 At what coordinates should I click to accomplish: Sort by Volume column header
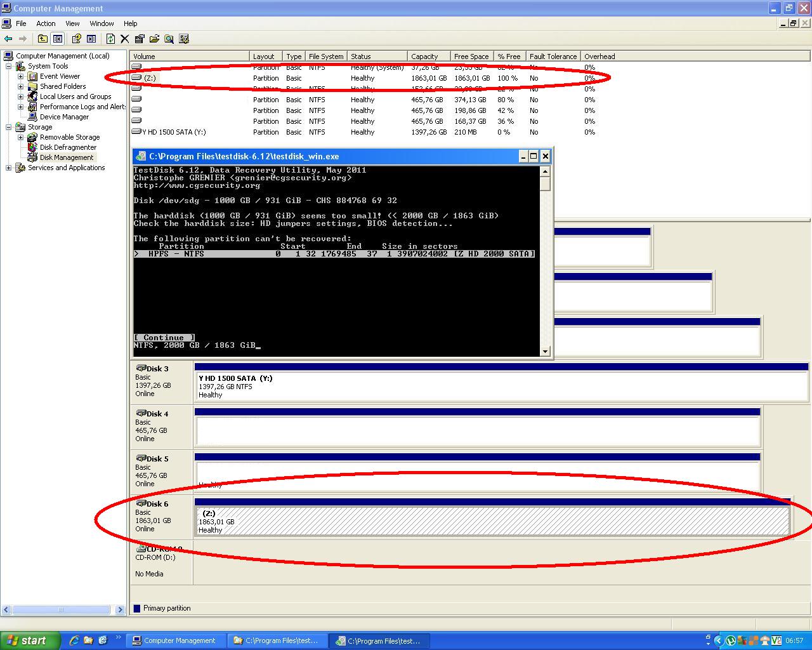point(190,56)
